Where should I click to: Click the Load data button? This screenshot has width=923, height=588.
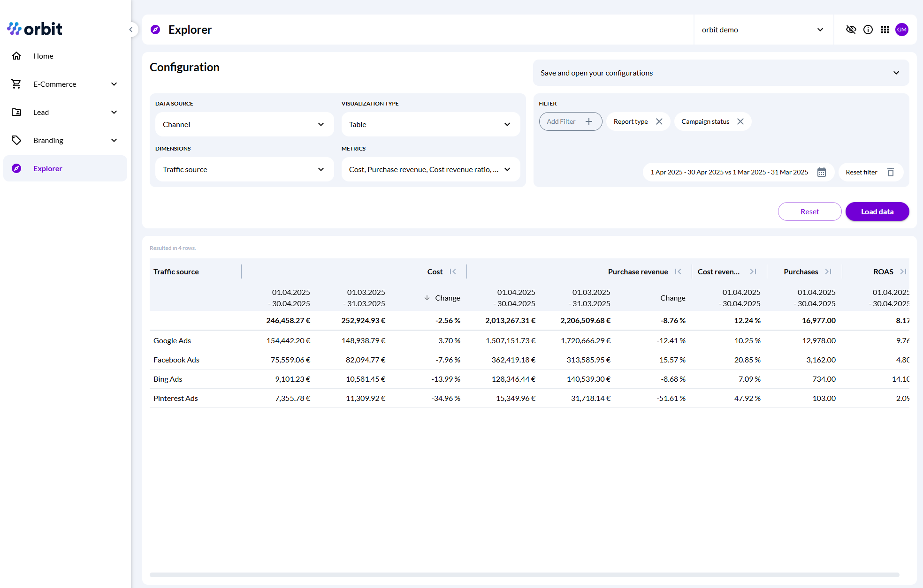(x=877, y=211)
